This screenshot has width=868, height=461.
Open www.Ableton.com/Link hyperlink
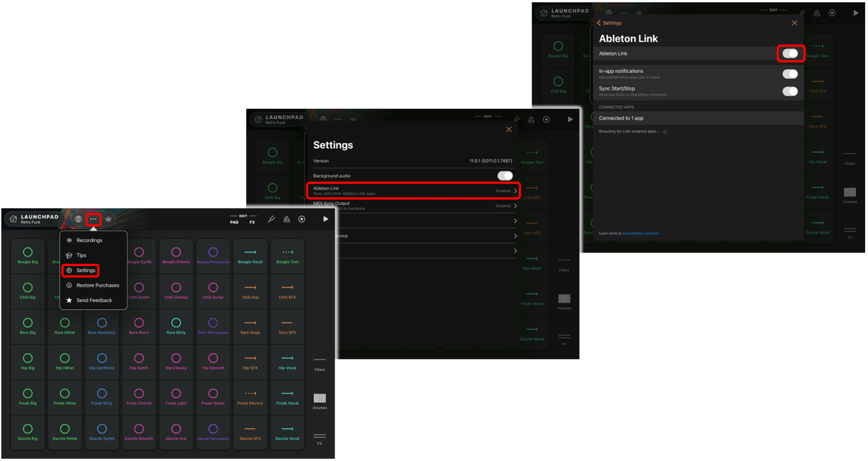point(640,233)
